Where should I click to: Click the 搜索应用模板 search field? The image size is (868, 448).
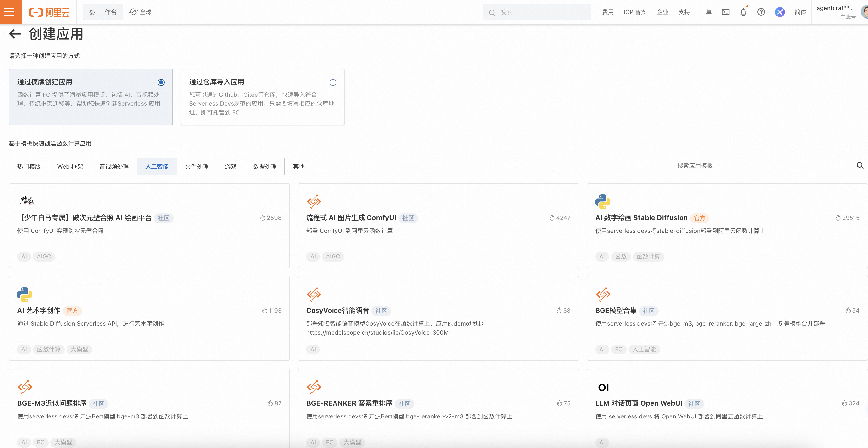[741, 165]
